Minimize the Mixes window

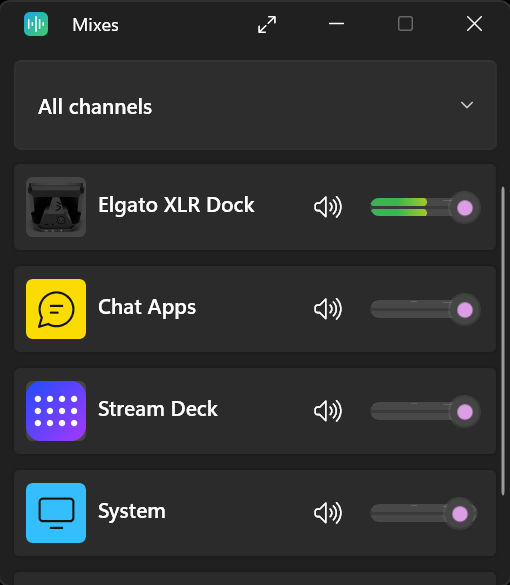pos(336,24)
